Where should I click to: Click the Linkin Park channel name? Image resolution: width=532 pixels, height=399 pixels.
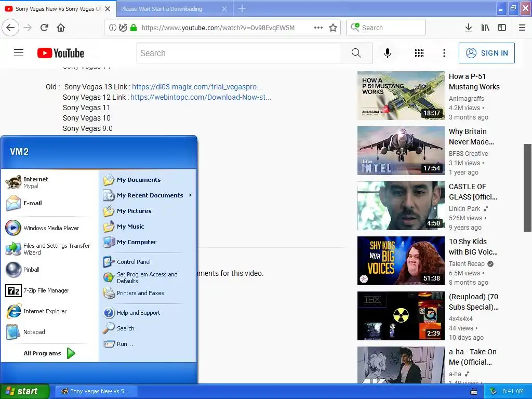point(464,209)
